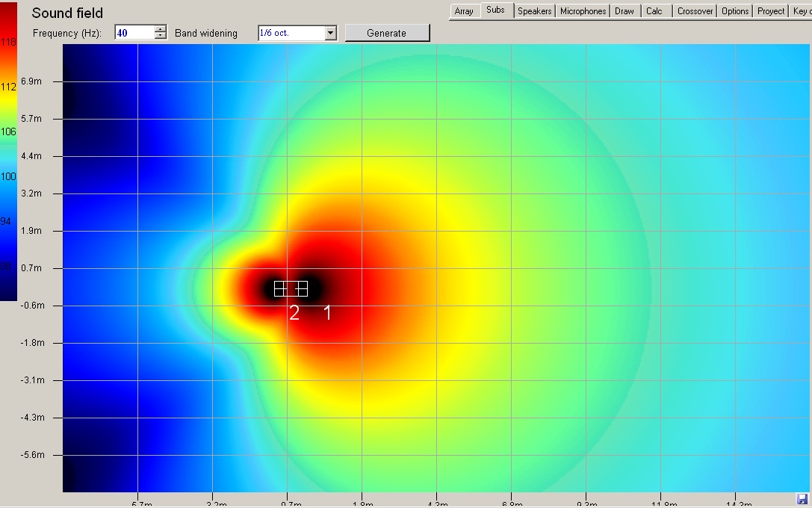
Task: Click the Frequency (Hz) input field
Action: [134, 33]
